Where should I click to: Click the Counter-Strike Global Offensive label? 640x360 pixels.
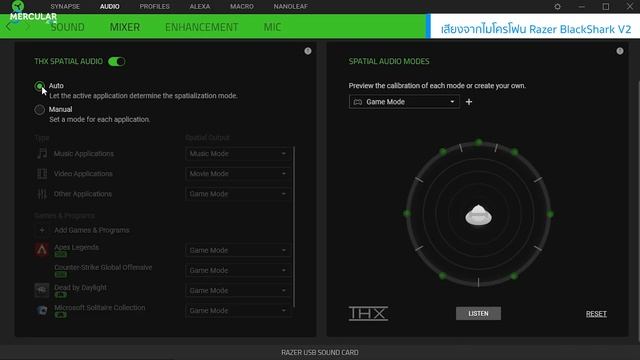pyautogui.click(x=103, y=267)
